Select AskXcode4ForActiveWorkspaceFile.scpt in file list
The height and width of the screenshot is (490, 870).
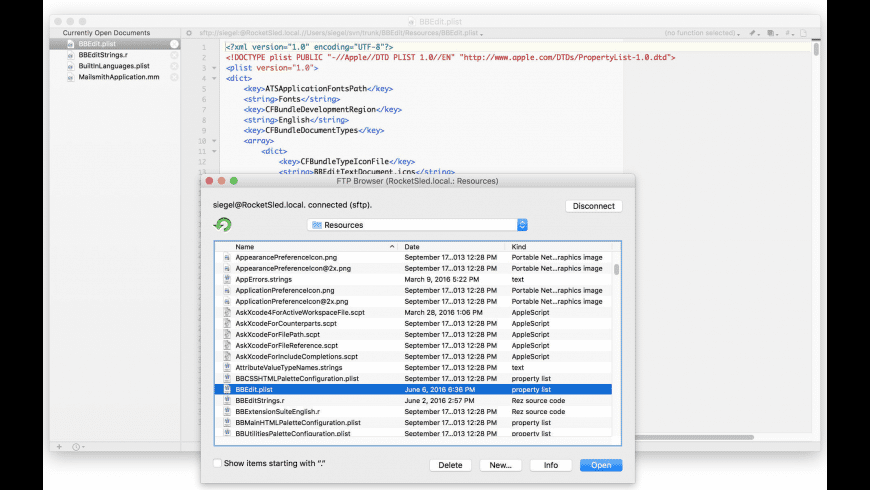point(413,312)
